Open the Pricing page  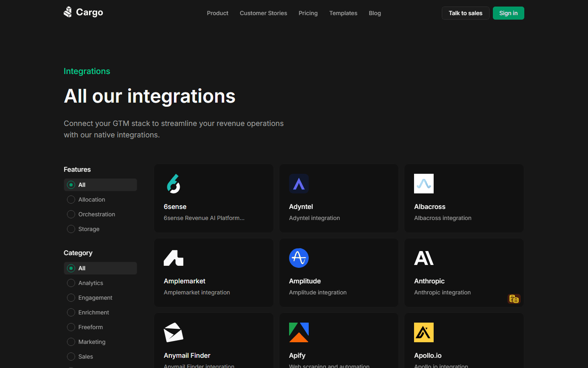coord(308,13)
